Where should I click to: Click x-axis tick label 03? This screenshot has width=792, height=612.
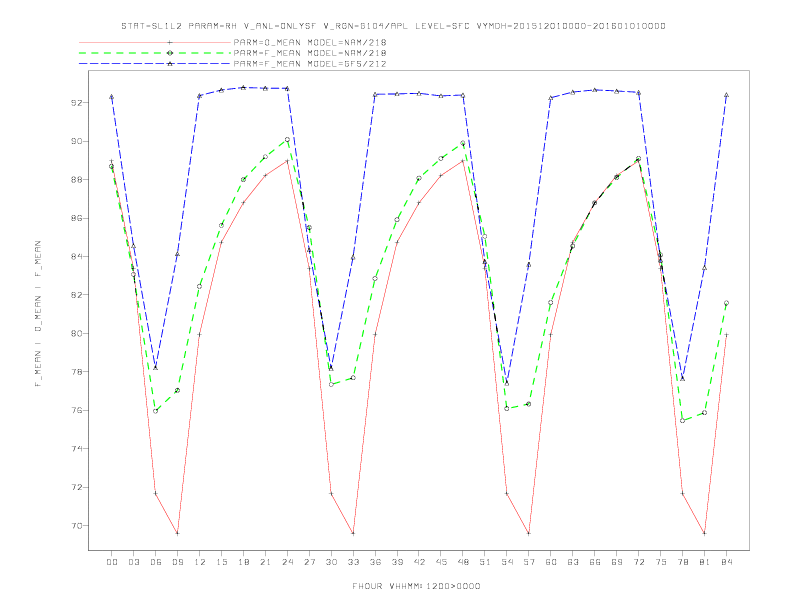coord(133,562)
